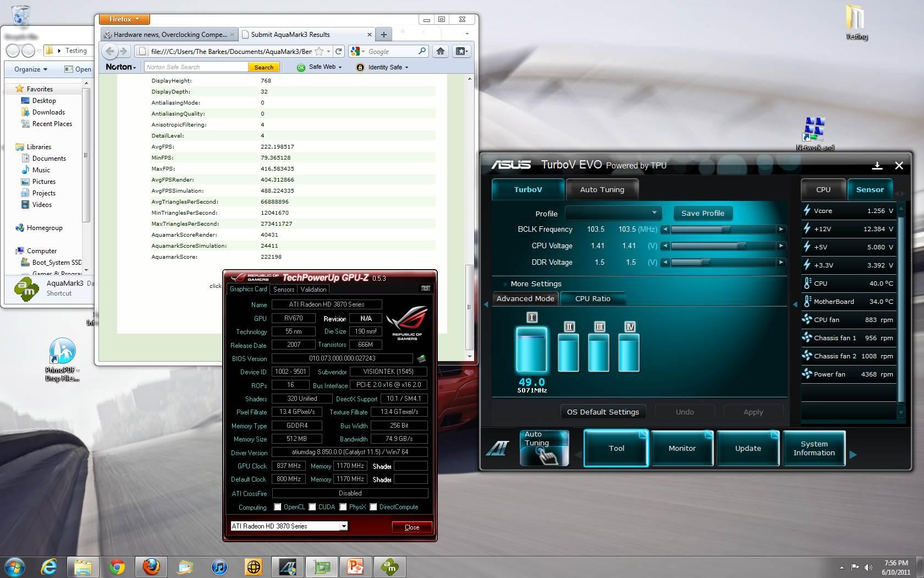
Task: Open the Norton dropdown menu
Action: 120,67
